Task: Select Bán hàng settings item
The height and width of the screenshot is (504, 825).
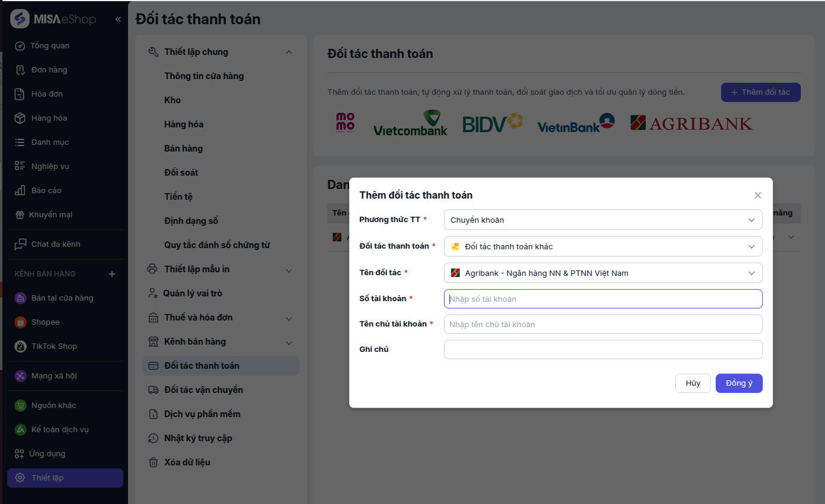Action: pos(184,148)
